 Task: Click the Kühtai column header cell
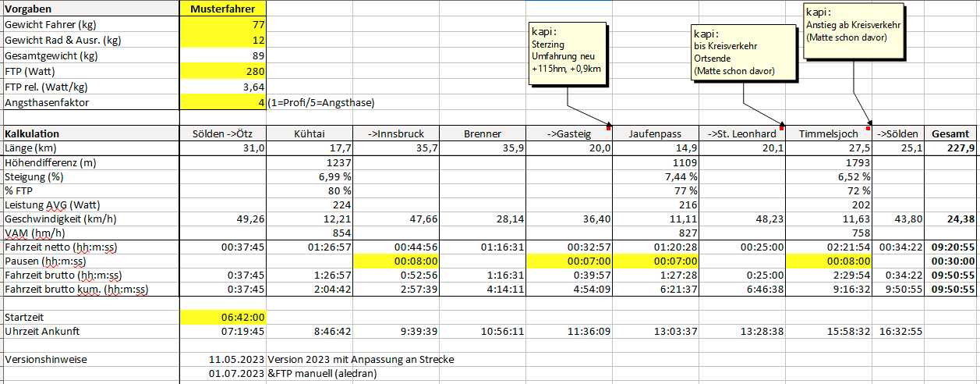310,133
